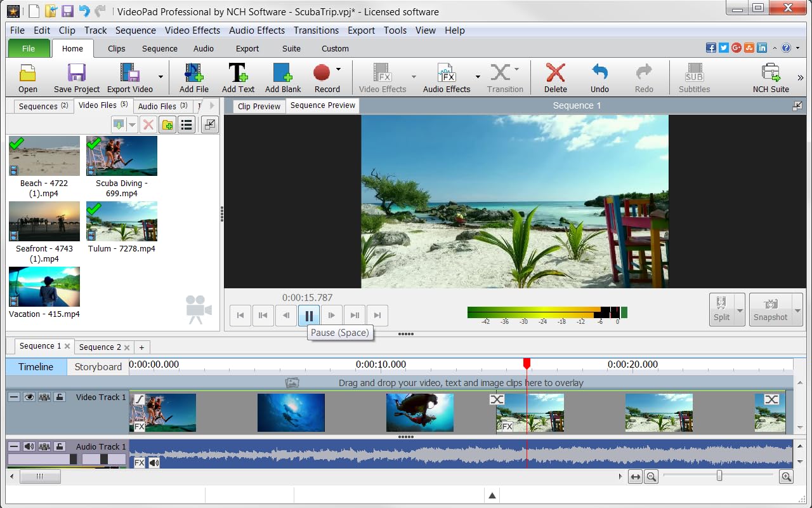Select the Add File tool
The width and height of the screenshot is (812, 508).
coord(193,76)
